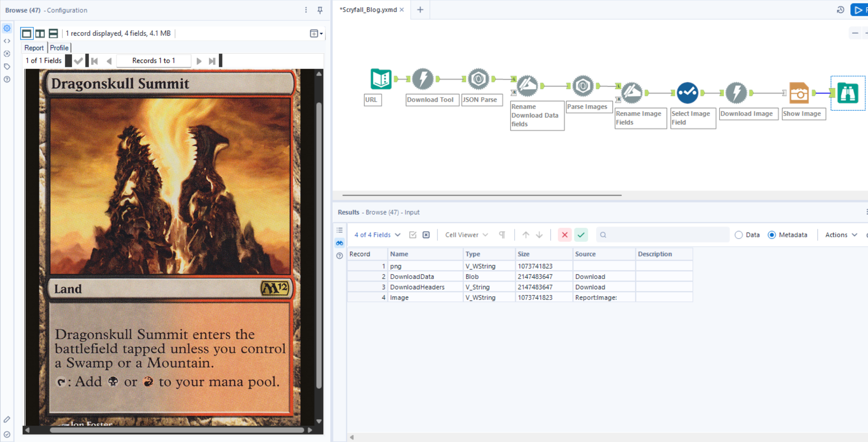Click the vertical scrollbar of card preview

[319, 246]
